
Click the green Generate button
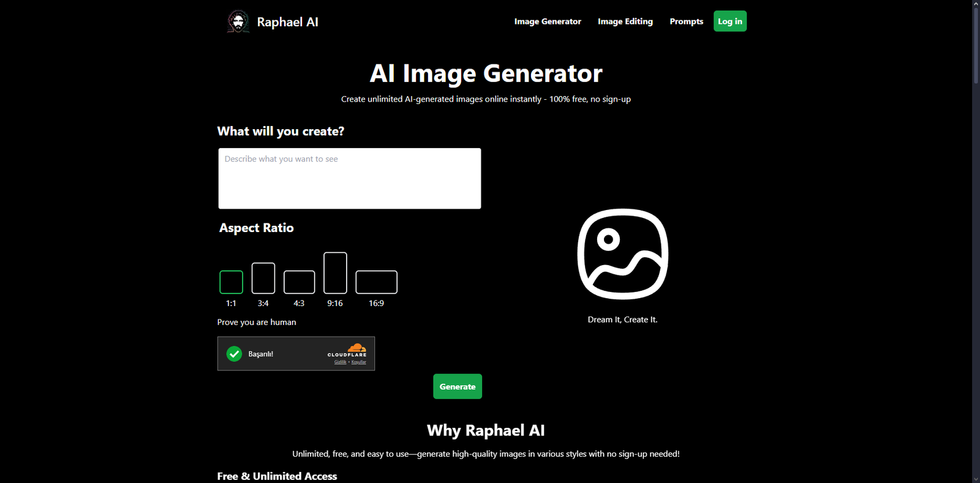(x=458, y=386)
